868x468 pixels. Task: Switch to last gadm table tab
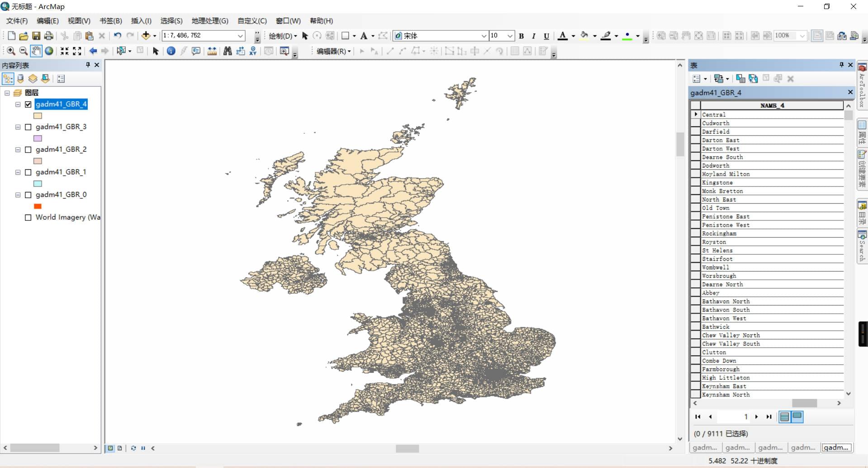coord(837,447)
